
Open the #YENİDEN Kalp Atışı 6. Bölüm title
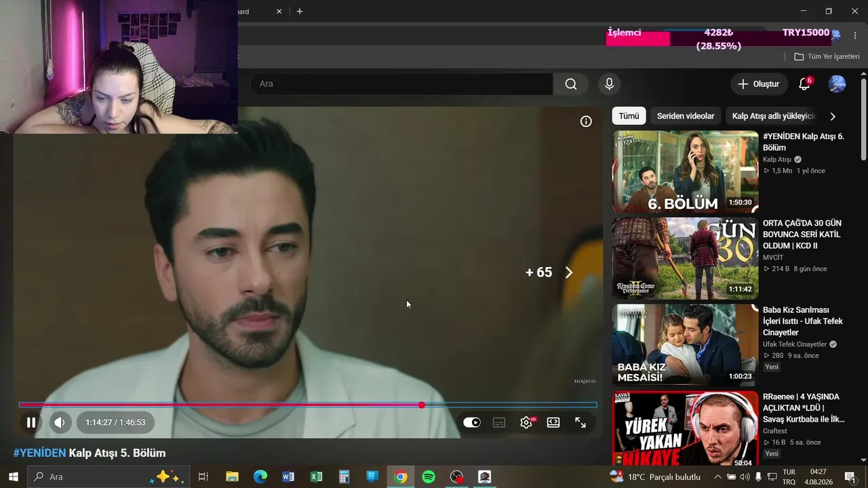tap(804, 142)
